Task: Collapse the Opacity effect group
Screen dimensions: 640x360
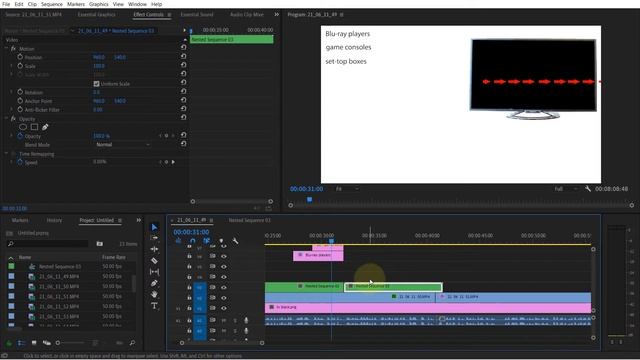Action: coord(6,119)
